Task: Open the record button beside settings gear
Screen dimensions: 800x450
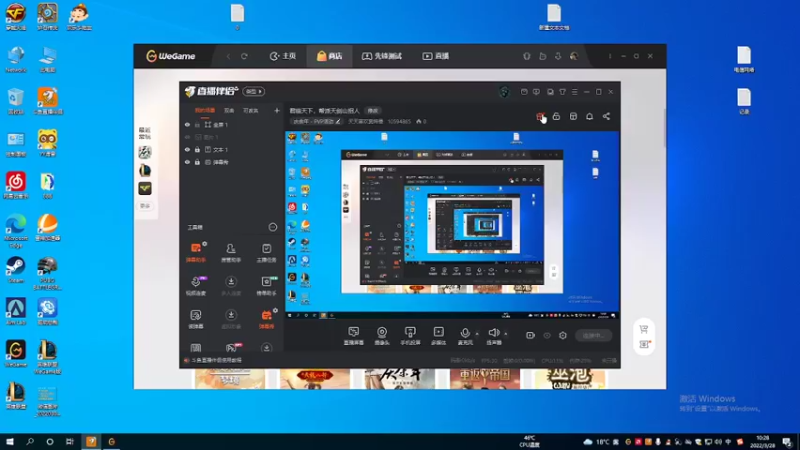Action: pos(530,335)
